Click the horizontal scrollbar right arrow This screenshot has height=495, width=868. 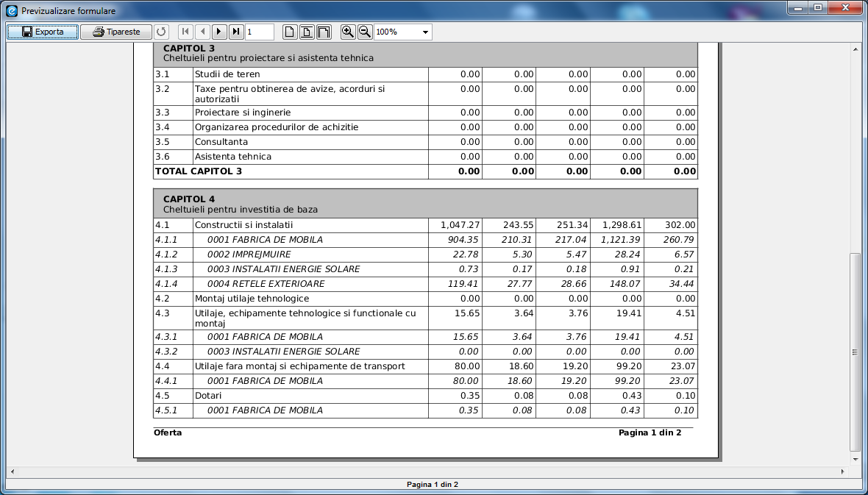tap(843, 471)
